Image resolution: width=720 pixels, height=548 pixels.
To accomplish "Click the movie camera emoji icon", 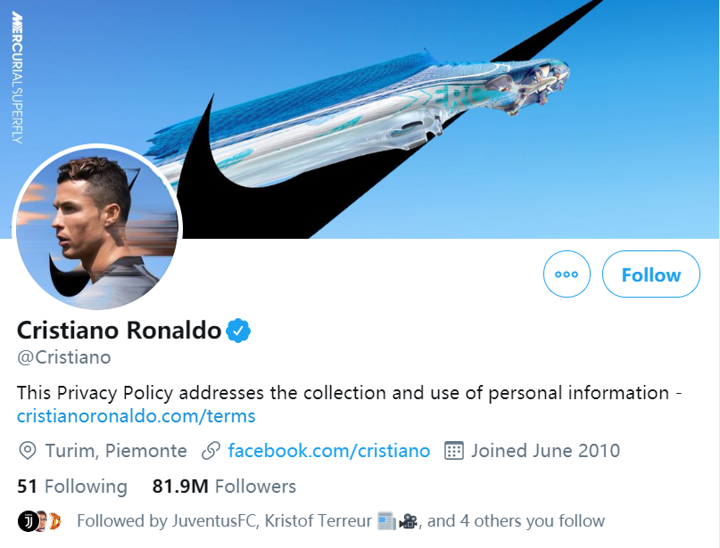I will tap(408, 521).
